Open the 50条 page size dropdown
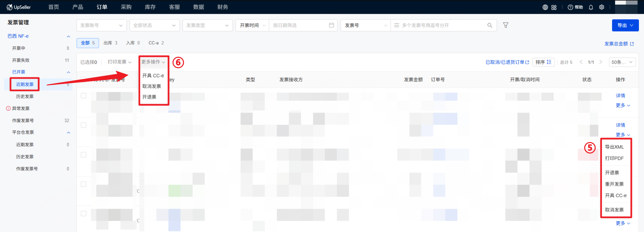This screenshot has width=644, height=232. click(622, 62)
